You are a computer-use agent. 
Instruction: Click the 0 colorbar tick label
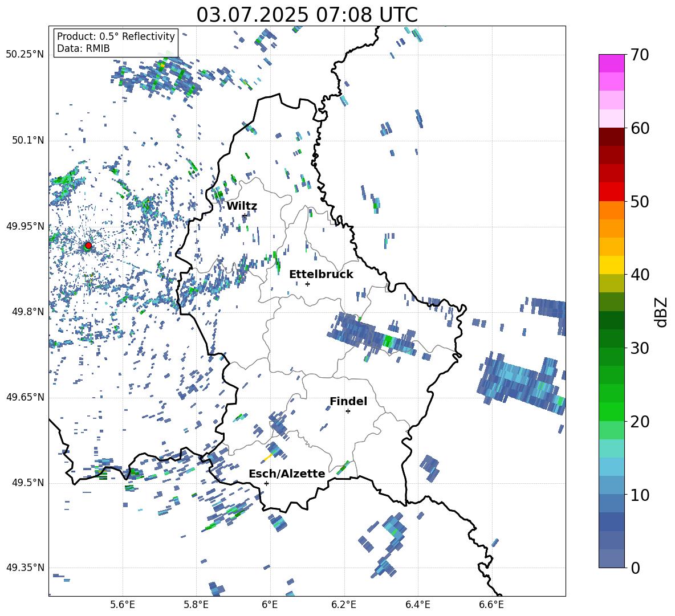point(635,568)
